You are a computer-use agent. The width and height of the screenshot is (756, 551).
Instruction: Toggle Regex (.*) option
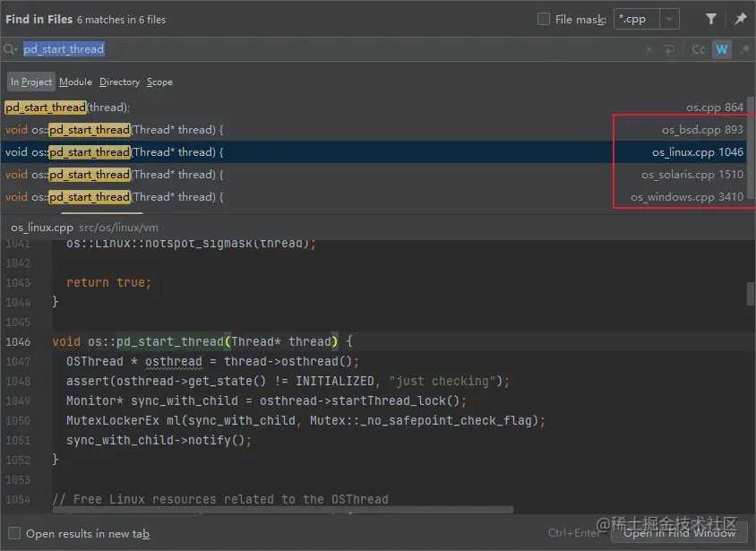tap(745, 49)
